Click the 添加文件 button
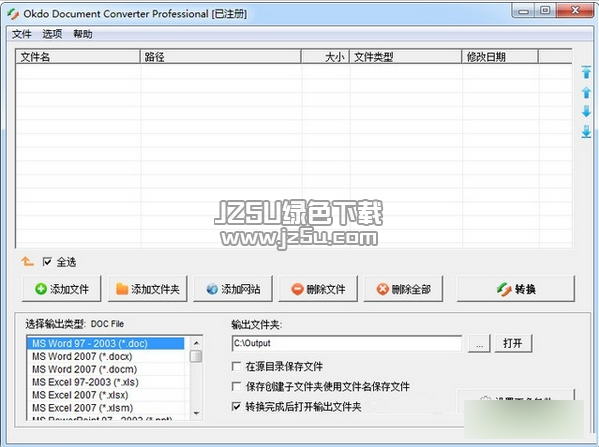 click(x=62, y=289)
